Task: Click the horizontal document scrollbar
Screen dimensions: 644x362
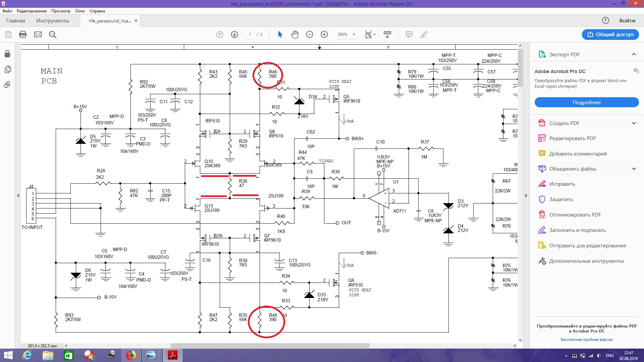Action: [270, 346]
